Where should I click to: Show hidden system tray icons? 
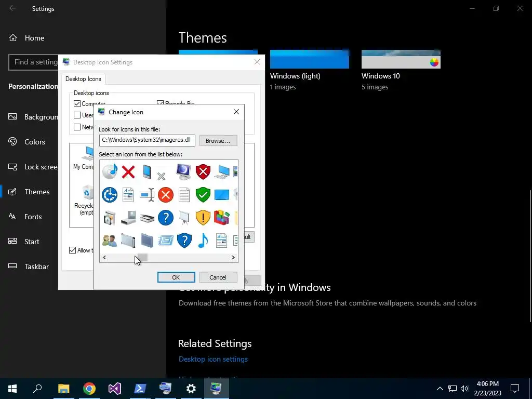(440, 389)
